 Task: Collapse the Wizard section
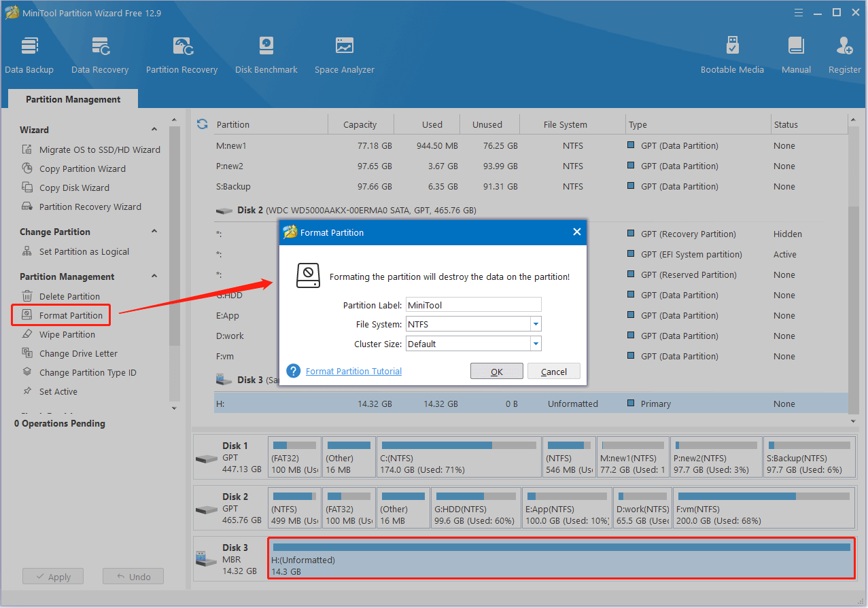[x=154, y=130]
